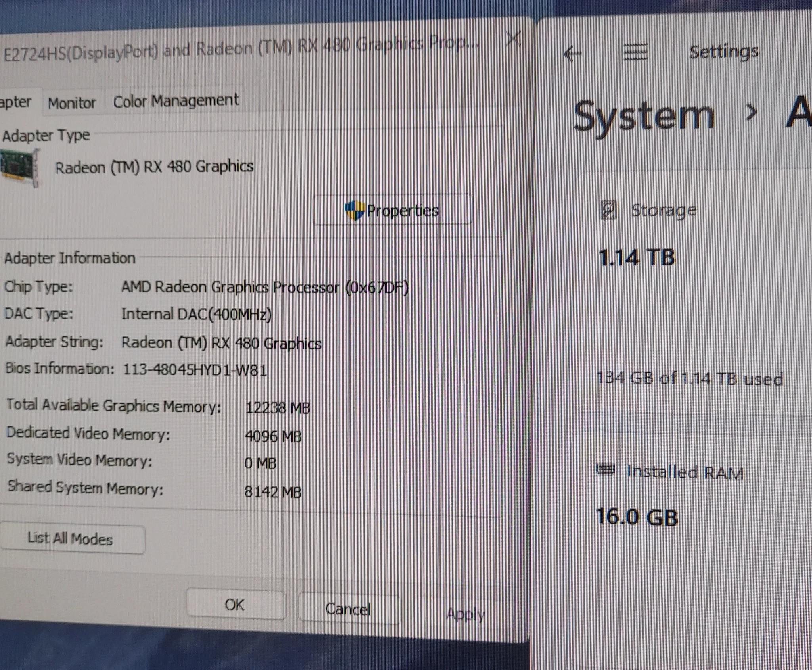Click the Storage drive icon in Settings
Viewport: 812px width, 670px height.
[x=609, y=210]
